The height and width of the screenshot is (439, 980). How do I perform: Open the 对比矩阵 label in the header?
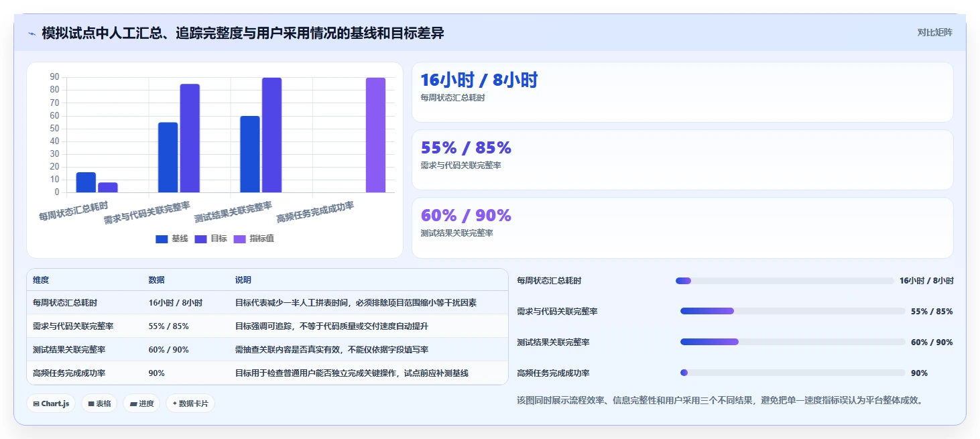(934, 32)
